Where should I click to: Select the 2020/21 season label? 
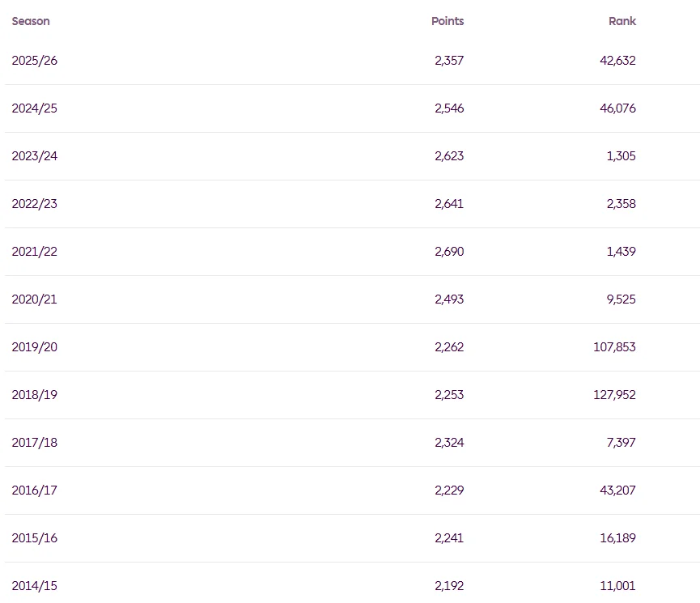[34, 299]
